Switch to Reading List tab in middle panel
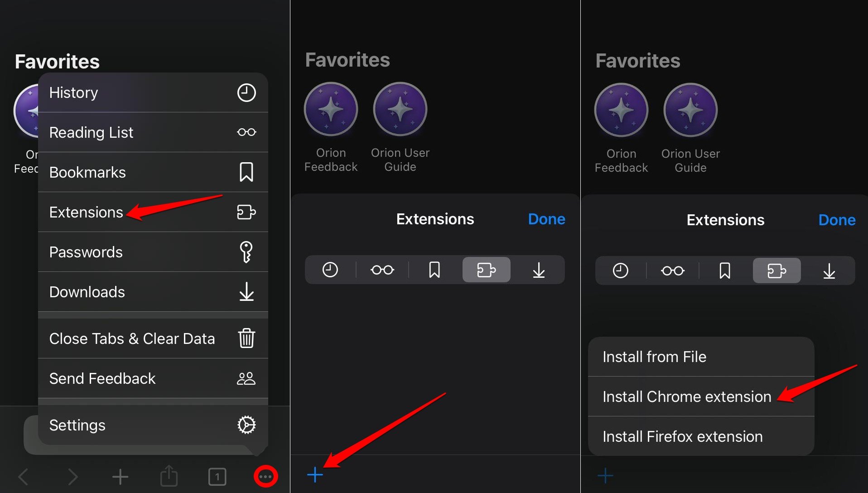The height and width of the screenshot is (493, 868). pyautogui.click(x=382, y=270)
